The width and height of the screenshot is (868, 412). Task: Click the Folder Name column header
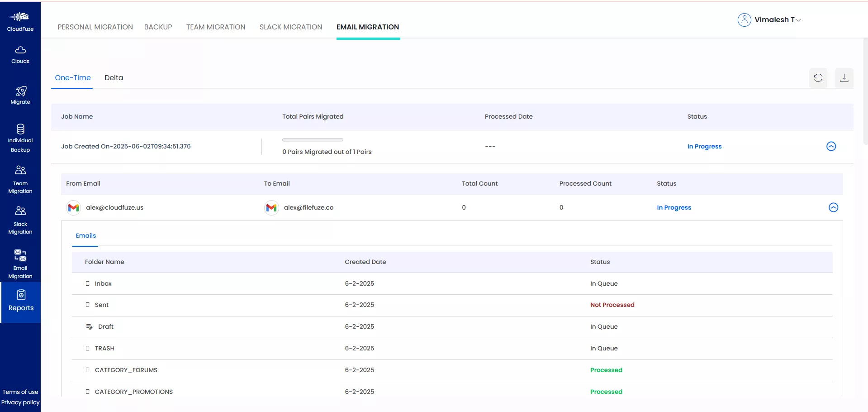[x=104, y=262]
